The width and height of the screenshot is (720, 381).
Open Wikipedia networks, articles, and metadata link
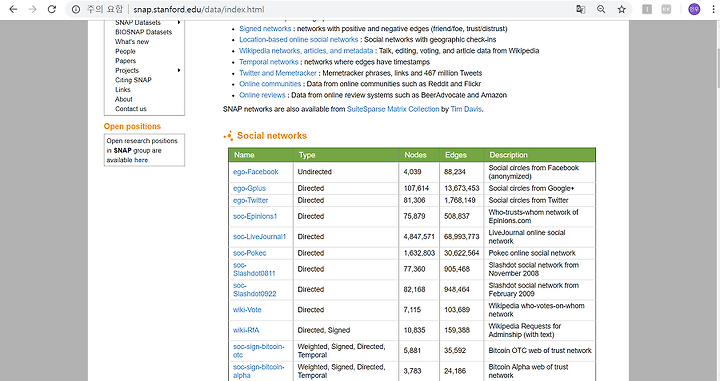(x=306, y=50)
